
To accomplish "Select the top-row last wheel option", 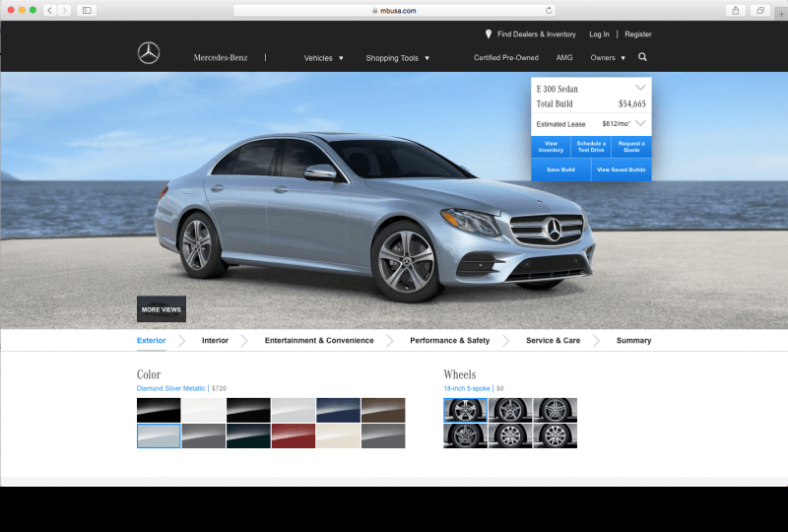I will coord(555,410).
